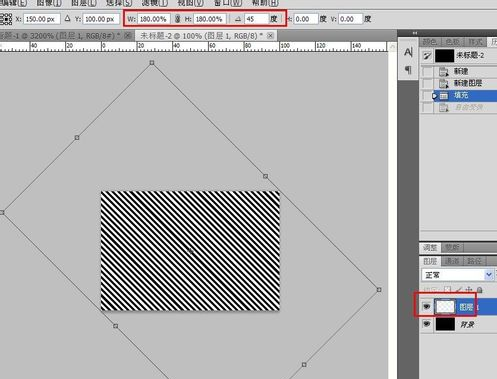
Task: Open the 路径 tab in the layers panel group
Action: click(x=474, y=261)
